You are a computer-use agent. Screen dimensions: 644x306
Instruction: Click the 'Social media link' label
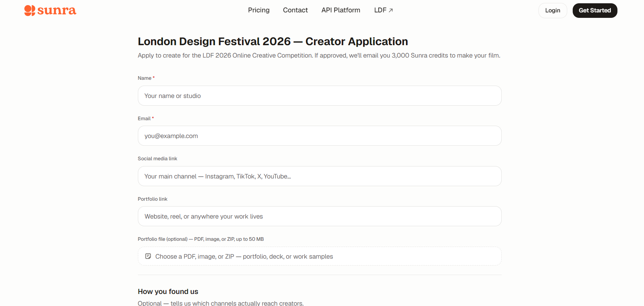(x=158, y=158)
